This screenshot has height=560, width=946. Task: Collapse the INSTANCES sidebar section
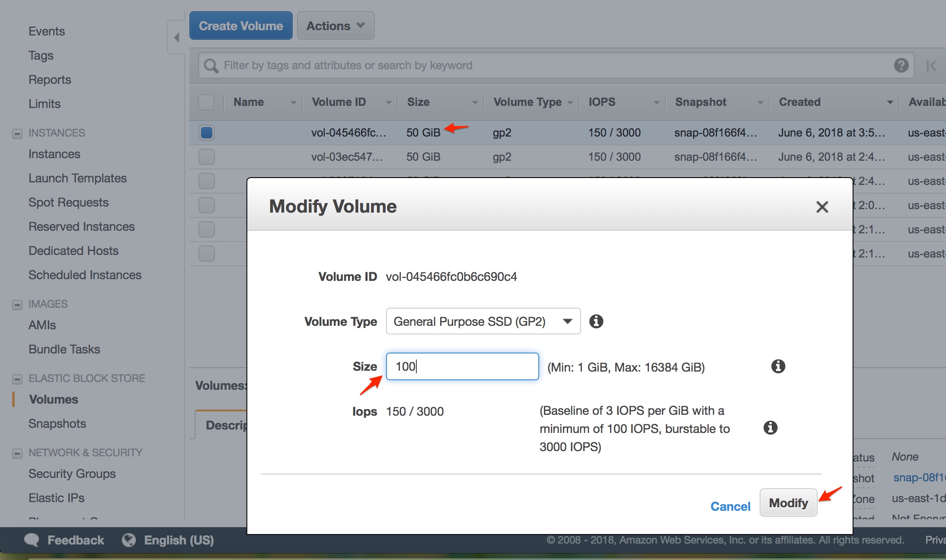click(x=17, y=133)
